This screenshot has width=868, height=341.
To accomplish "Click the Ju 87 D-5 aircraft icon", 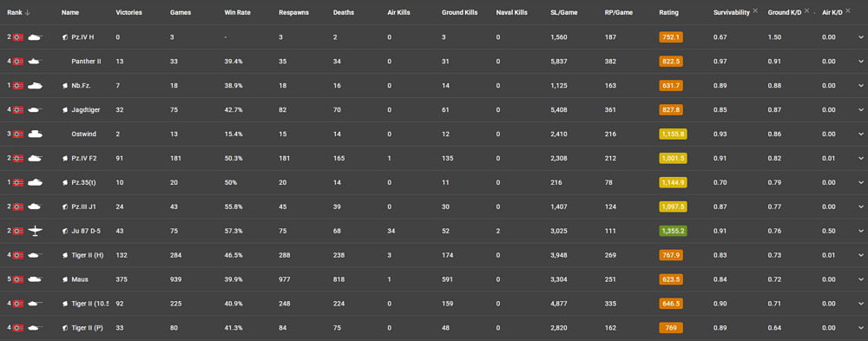I will (36, 231).
